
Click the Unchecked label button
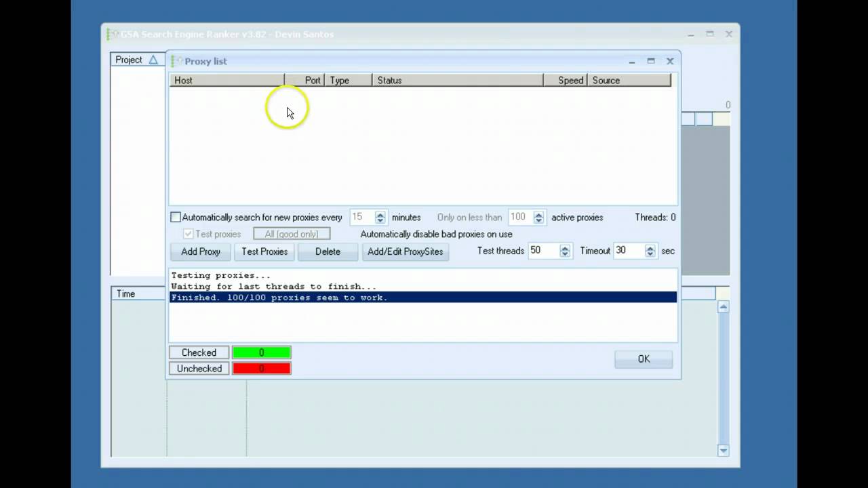(x=199, y=369)
